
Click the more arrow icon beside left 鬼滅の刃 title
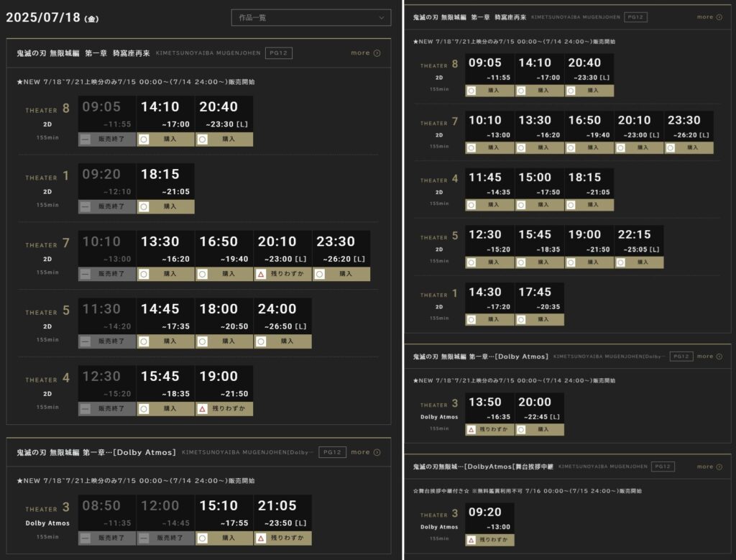377,53
